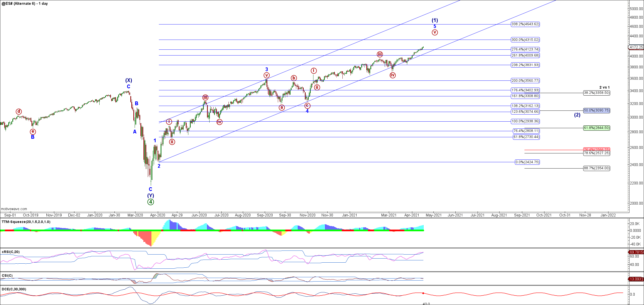
Task: Click the current price tag 4172.25
Action: (636, 47)
